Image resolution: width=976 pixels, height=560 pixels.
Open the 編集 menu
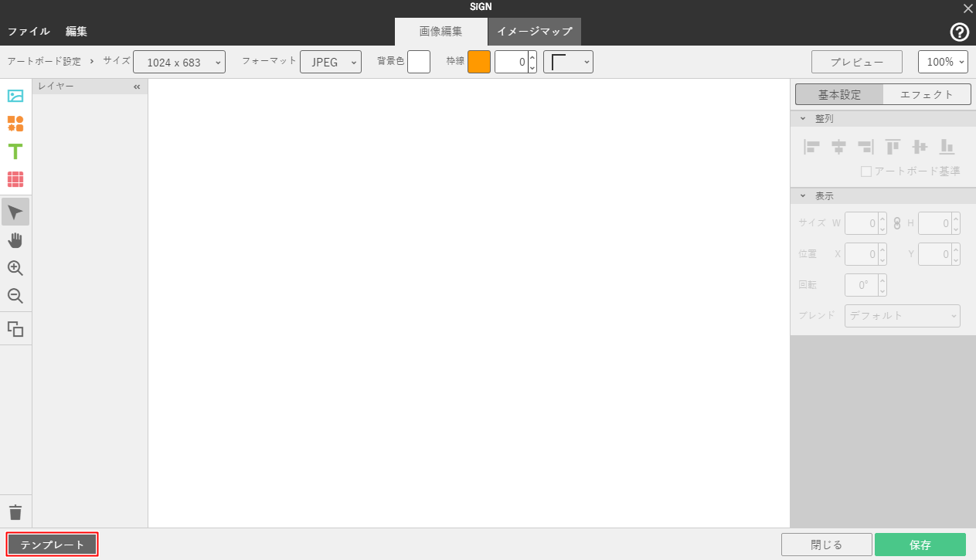(77, 32)
